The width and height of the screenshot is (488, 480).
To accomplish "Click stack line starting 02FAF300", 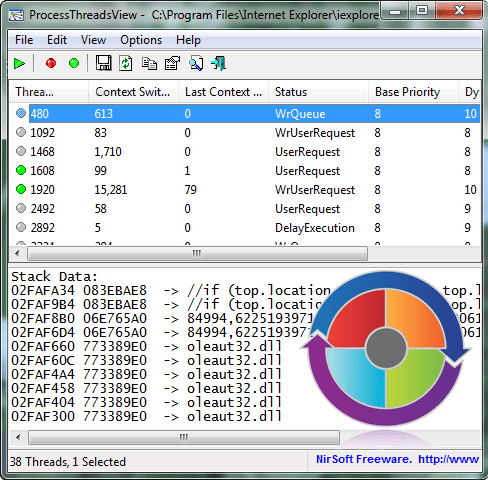I will point(147,417).
